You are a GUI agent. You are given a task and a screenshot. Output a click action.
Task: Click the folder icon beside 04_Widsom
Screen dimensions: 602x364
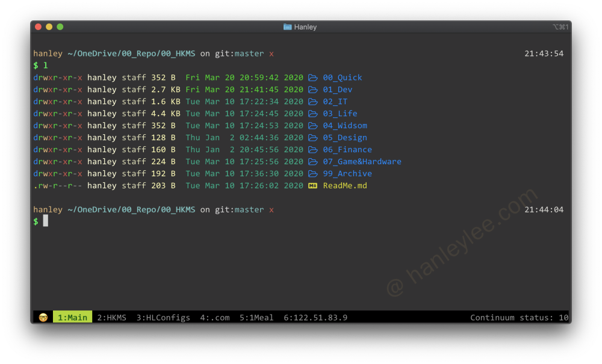click(313, 126)
